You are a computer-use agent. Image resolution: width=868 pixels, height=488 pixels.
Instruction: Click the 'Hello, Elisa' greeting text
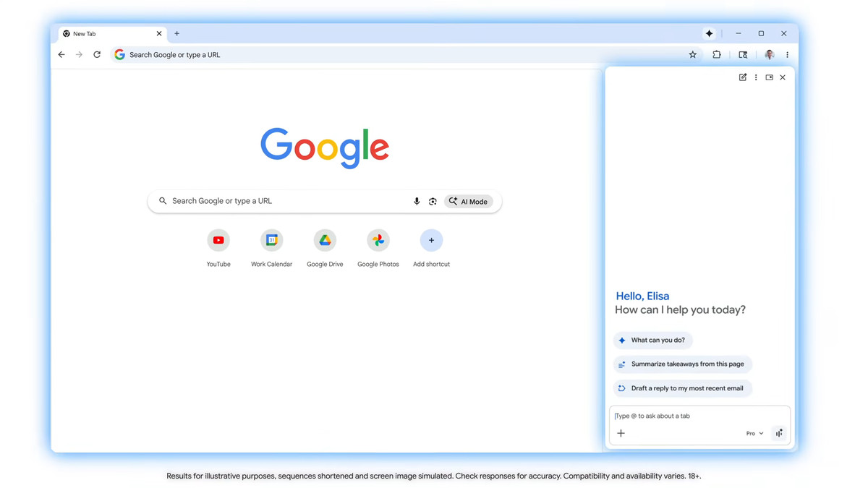tap(642, 296)
